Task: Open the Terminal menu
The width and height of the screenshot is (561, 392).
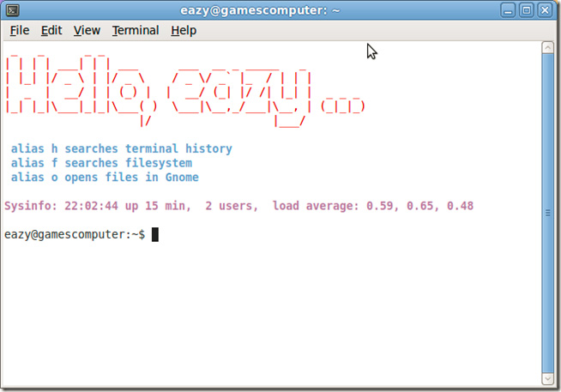Action: pos(136,30)
